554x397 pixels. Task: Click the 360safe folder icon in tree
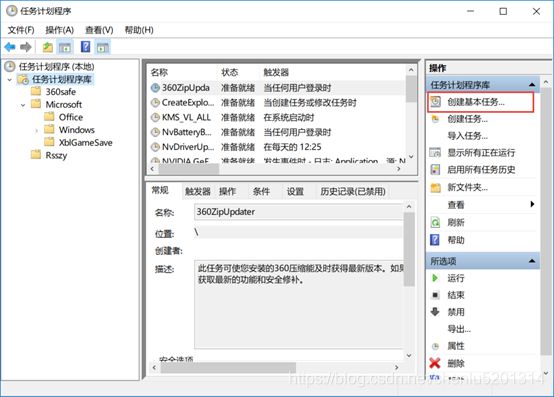click(36, 91)
